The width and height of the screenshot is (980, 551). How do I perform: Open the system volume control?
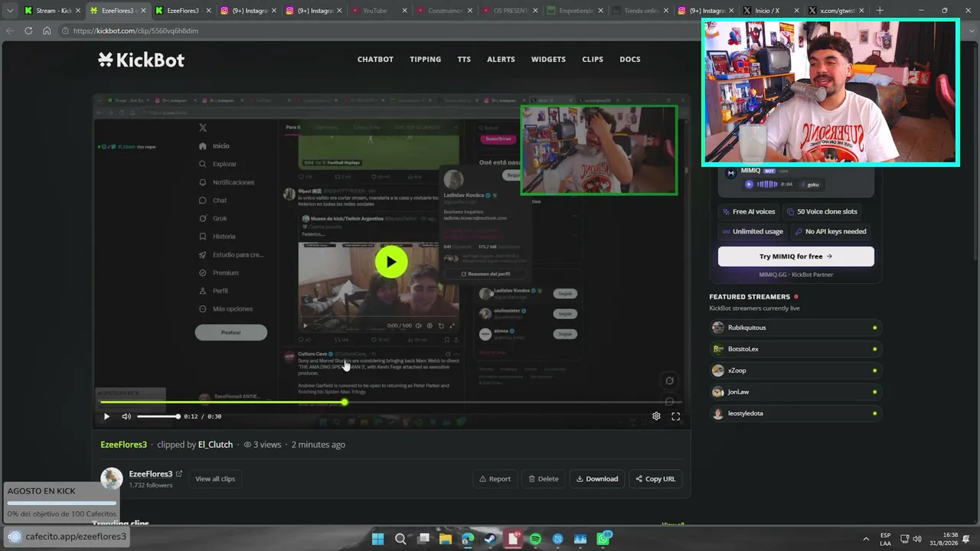coord(917,539)
